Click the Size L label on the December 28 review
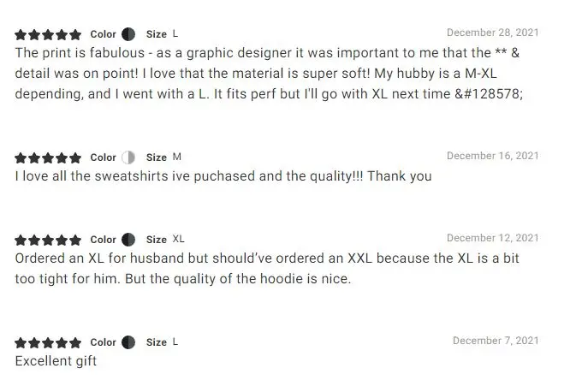The width and height of the screenshot is (570, 392). [x=162, y=34]
